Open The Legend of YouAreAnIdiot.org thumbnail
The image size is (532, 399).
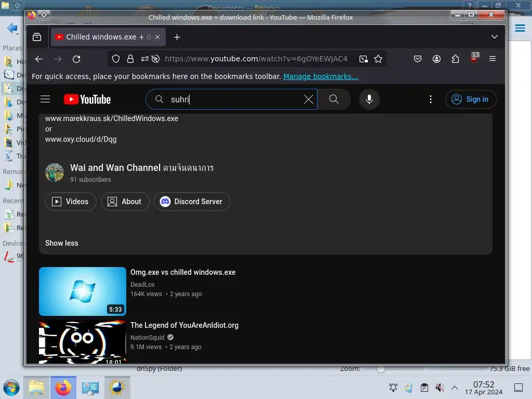coord(83,342)
